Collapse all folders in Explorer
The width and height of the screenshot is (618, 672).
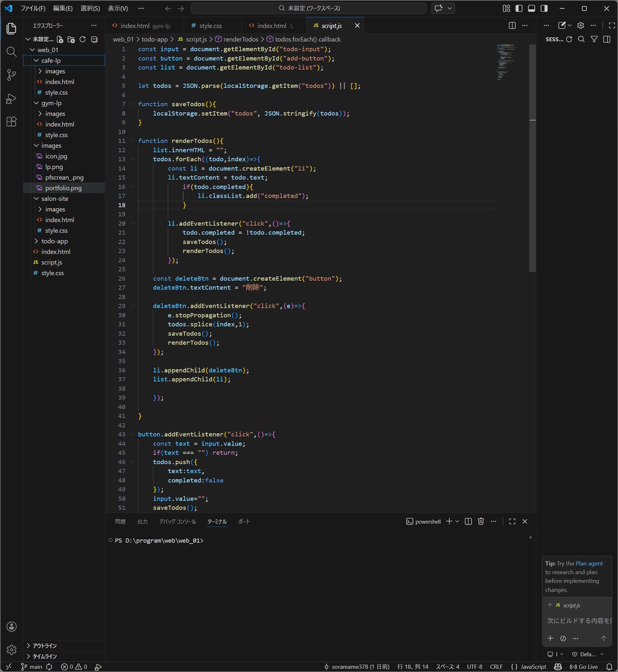pyautogui.click(x=94, y=40)
